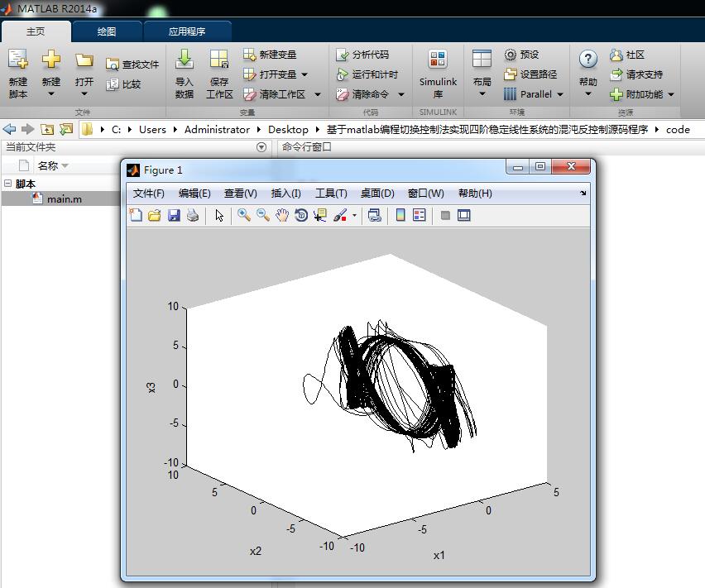Click the New Script (新建脚本) icon
The image size is (705, 588).
[18, 60]
